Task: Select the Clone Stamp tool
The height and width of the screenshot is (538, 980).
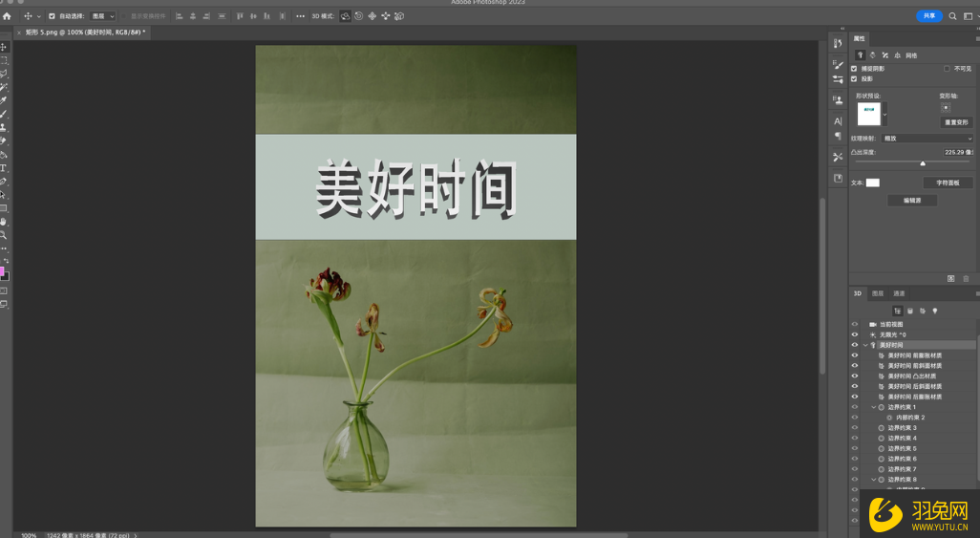Action: tap(3, 127)
